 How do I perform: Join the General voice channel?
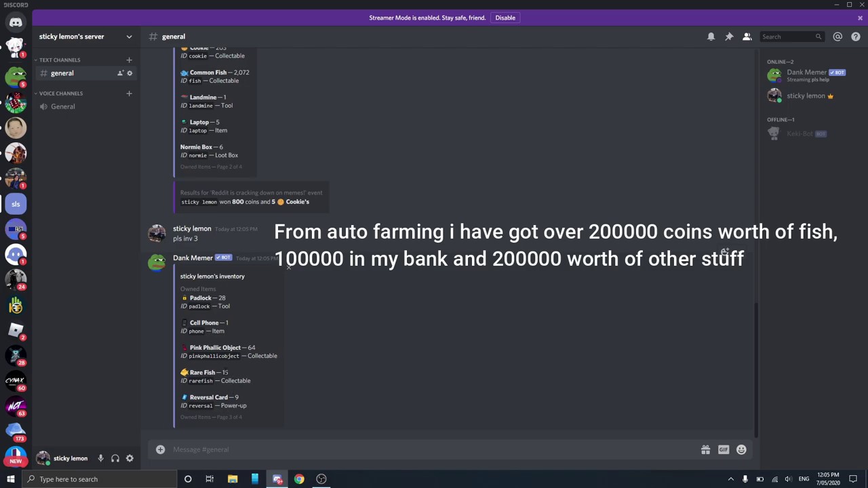coord(62,106)
